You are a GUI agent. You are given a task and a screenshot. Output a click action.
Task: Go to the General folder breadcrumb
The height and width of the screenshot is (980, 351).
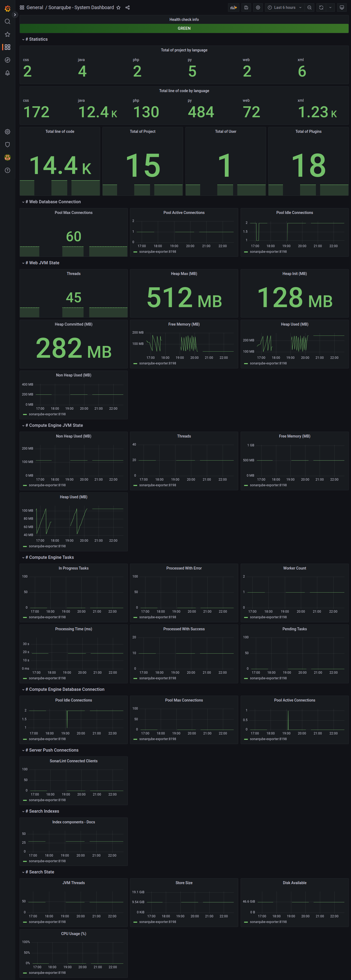click(x=35, y=7)
